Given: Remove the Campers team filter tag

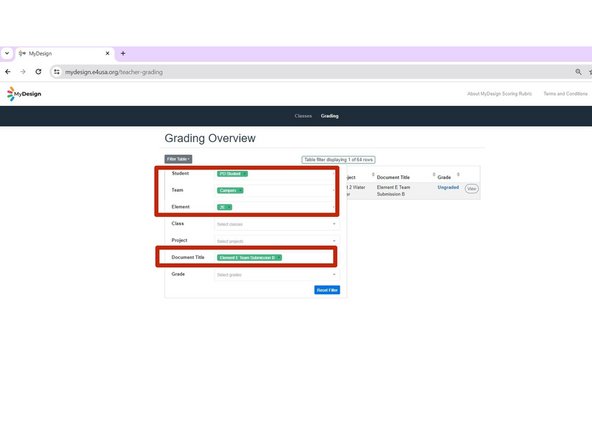Looking at the screenshot, I should pyautogui.click(x=240, y=190).
